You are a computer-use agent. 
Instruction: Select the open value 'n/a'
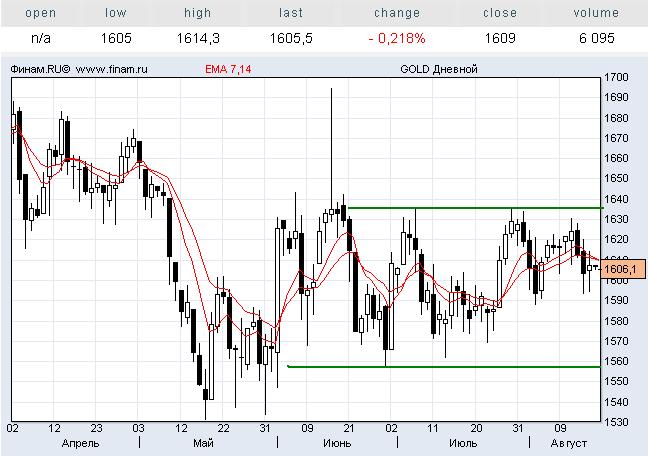pos(41,38)
